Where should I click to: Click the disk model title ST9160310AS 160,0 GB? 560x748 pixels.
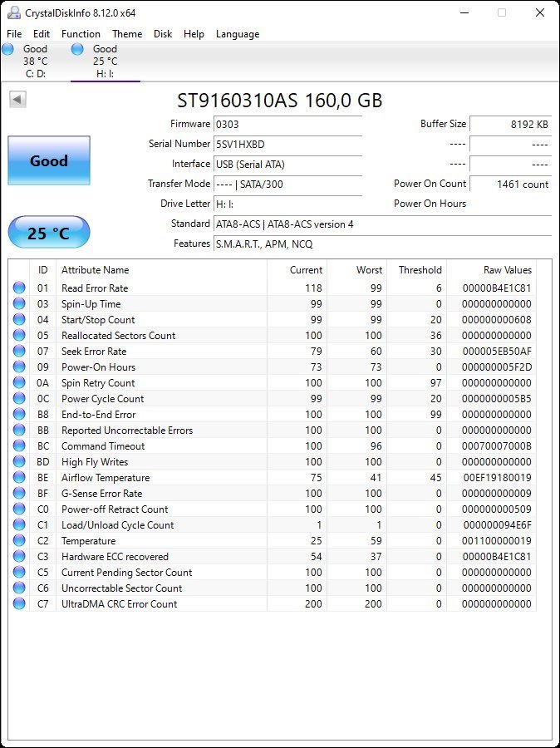click(279, 101)
